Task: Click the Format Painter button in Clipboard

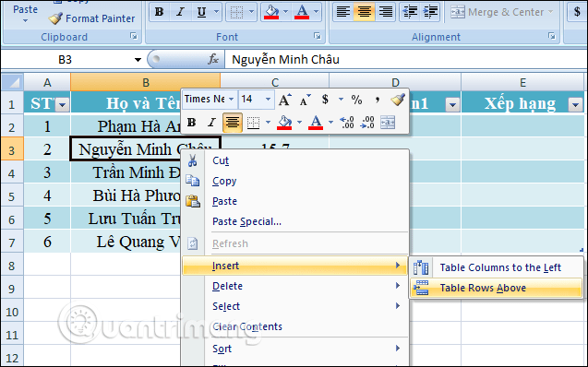Action: [x=92, y=18]
